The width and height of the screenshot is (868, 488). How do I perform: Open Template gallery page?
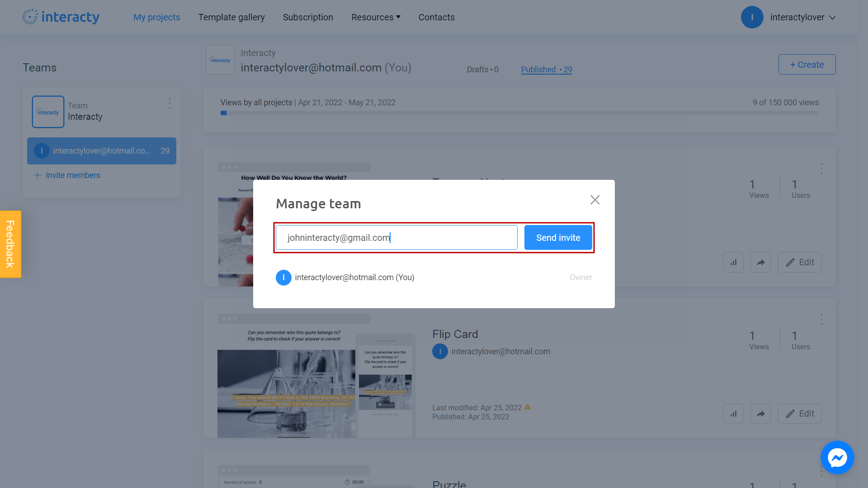pyautogui.click(x=231, y=17)
